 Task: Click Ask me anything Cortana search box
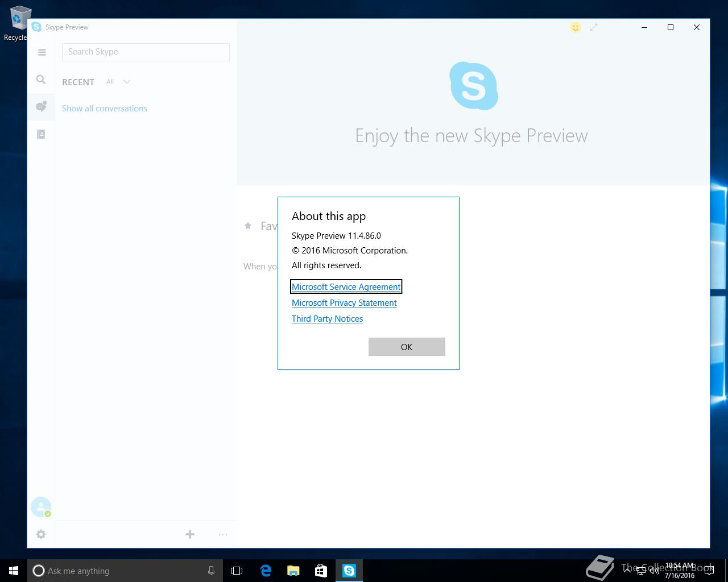(125, 571)
